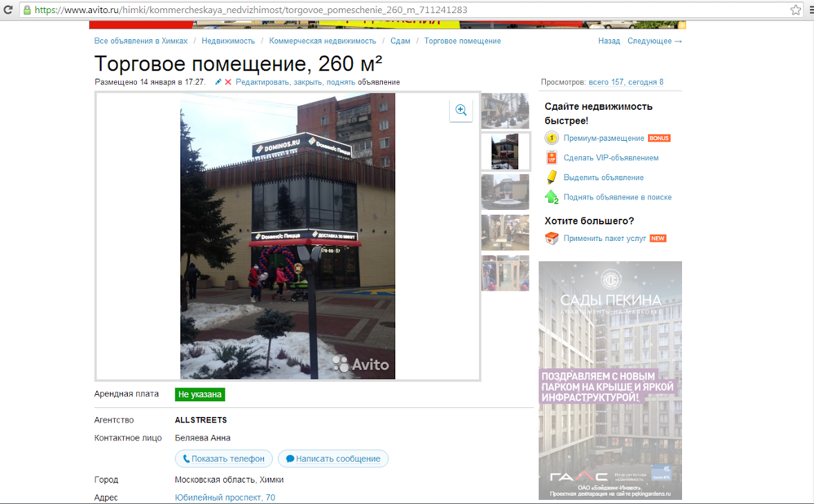Open view statistics 'всего 157, сегодня 8'

[626, 82]
